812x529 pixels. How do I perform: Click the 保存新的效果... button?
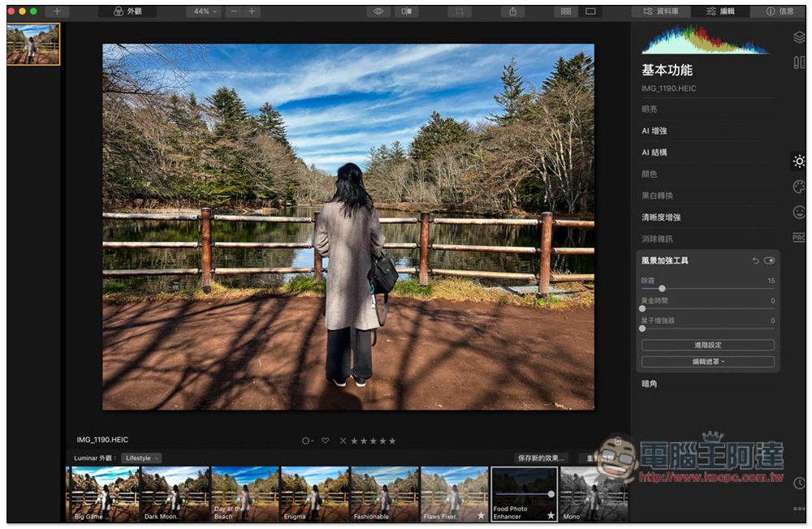(x=541, y=458)
